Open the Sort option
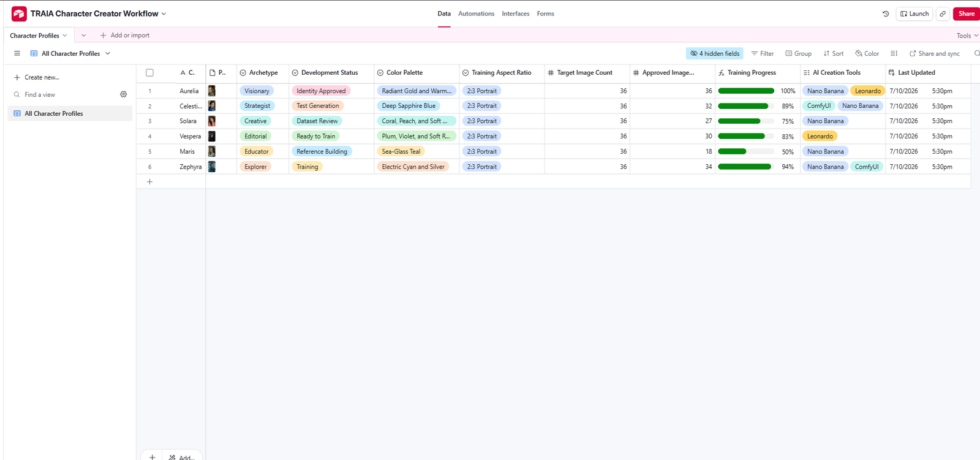Screen dimensions: 980x460 [x=834, y=53]
